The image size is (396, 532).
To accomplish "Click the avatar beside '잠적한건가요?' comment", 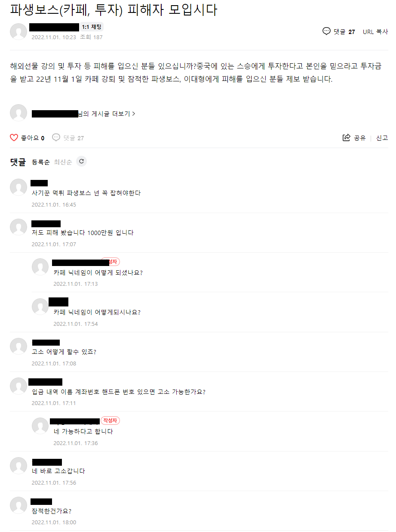I will (x=18, y=505).
